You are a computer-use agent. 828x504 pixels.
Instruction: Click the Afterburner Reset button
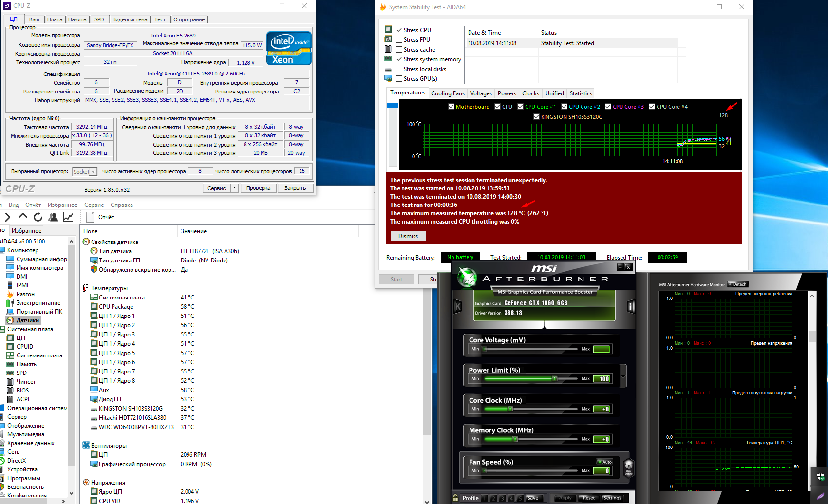click(x=588, y=498)
